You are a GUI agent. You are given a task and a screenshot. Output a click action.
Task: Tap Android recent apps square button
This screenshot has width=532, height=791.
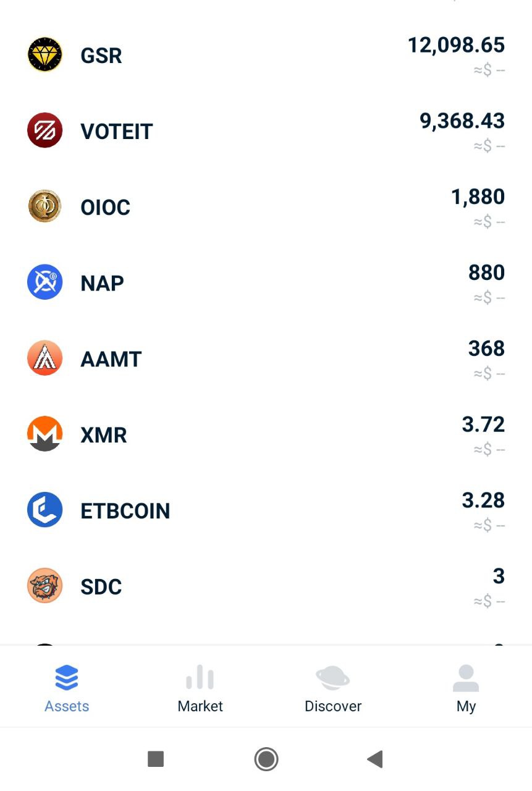156,759
